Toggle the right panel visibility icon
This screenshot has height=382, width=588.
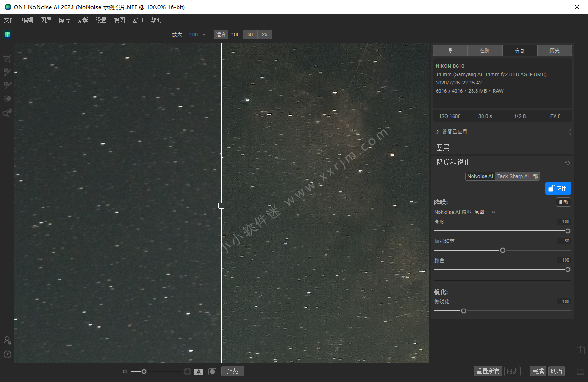580,371
